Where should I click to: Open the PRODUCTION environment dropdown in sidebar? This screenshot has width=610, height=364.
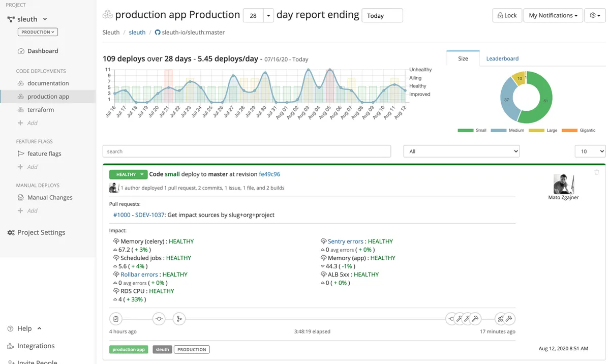pos(38,32)
